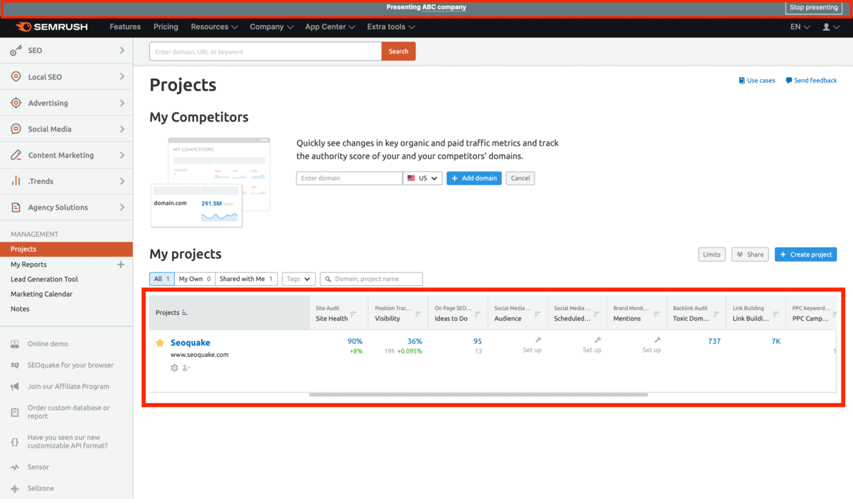Focus the Enter domain competitor field
The image size is (853, 504).
tap(350, 178)
